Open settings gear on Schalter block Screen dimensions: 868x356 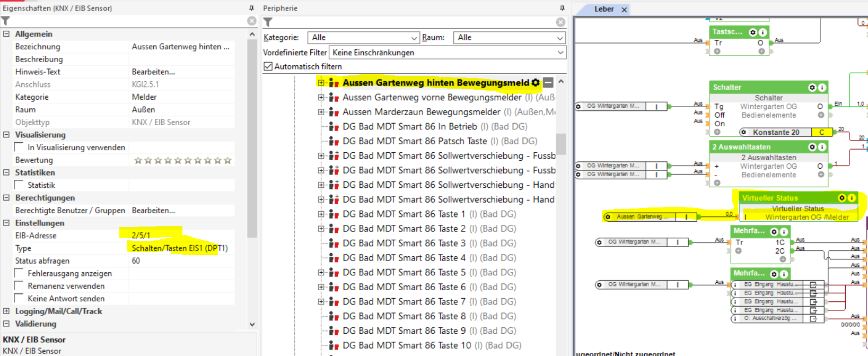pyautogui.click(x=812, y=88)
